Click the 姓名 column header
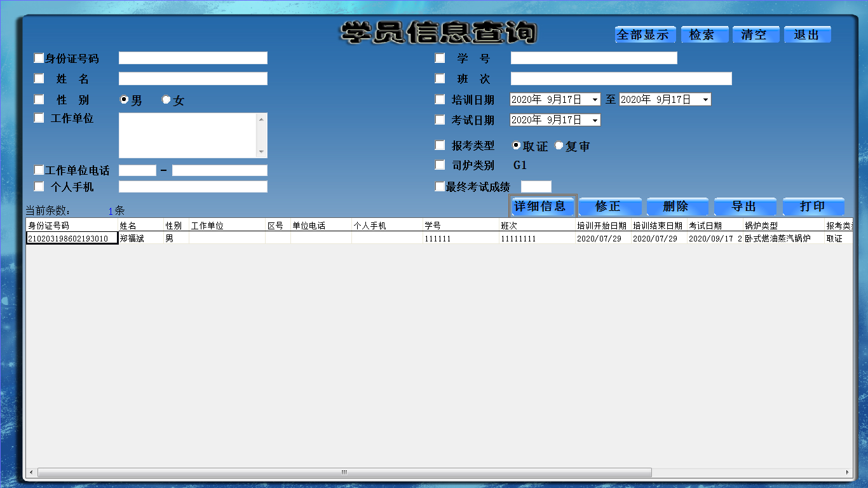 [140, 226]
